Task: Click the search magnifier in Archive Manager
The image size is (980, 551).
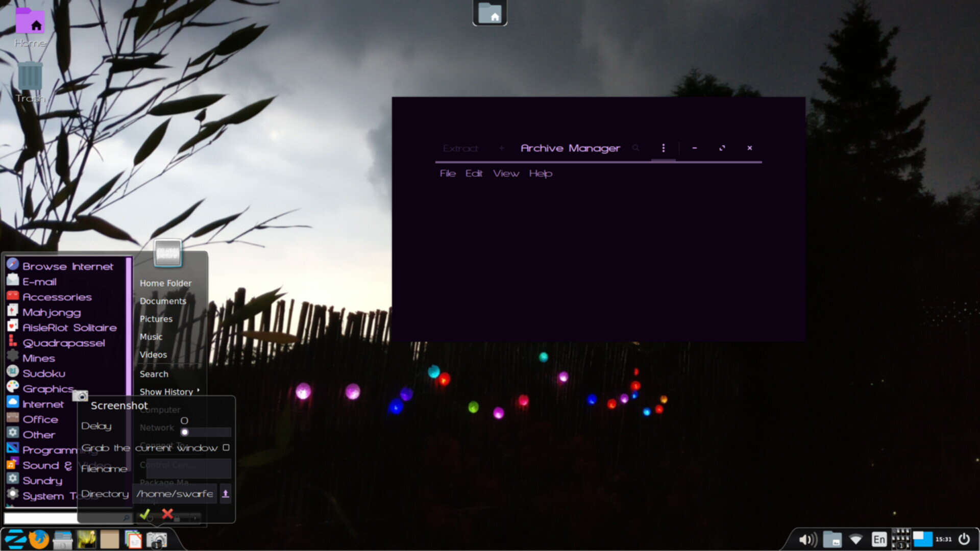Action: coord(635,148)
